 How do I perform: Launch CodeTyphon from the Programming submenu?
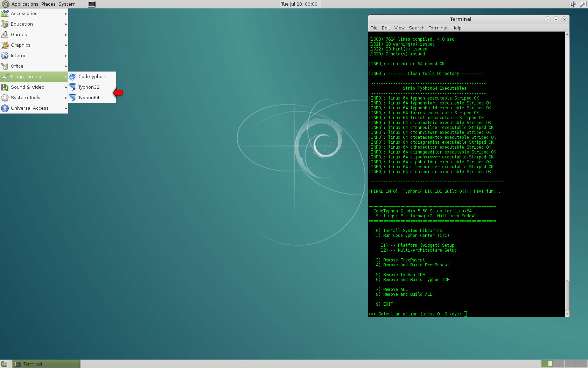92,77
